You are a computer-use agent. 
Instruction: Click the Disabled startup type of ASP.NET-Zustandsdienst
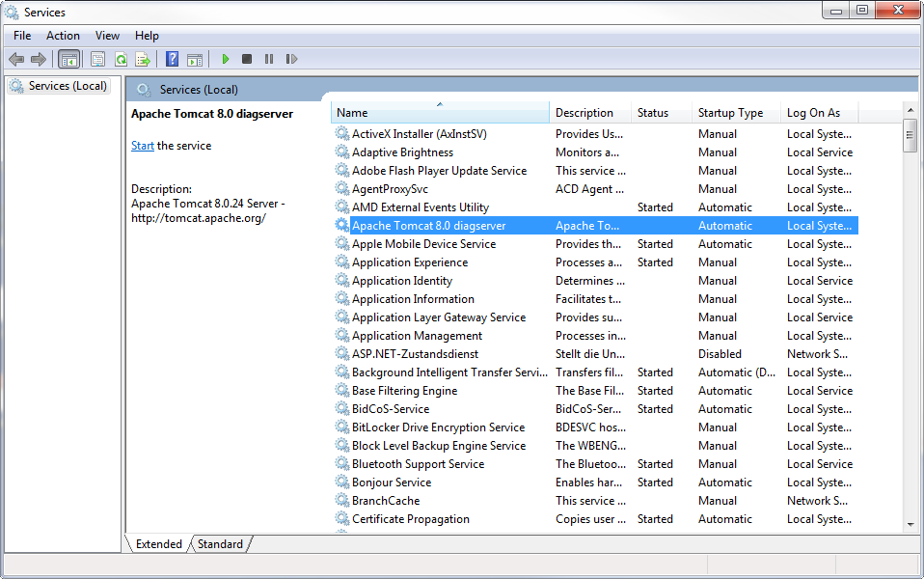pos(720,354)
